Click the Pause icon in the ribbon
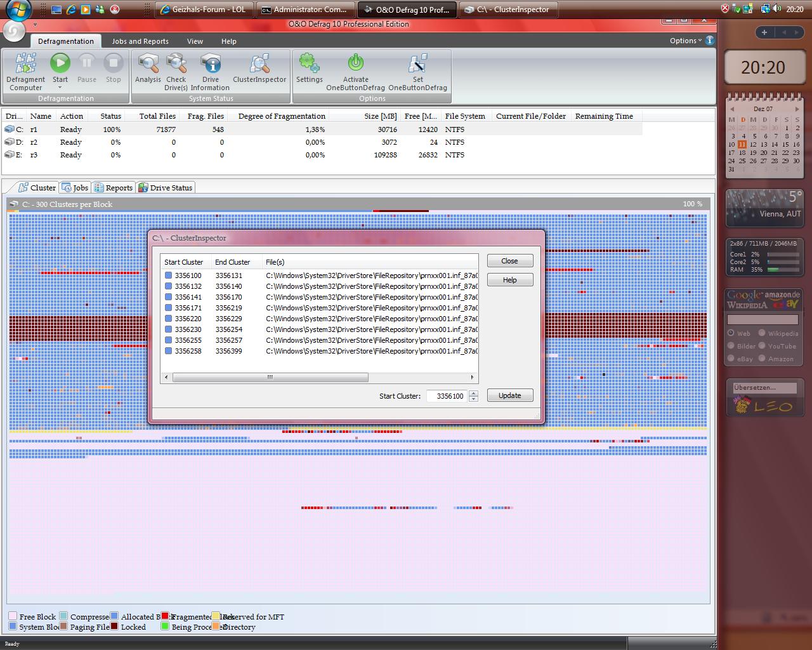The image size is (812, 650). [87, 63]
